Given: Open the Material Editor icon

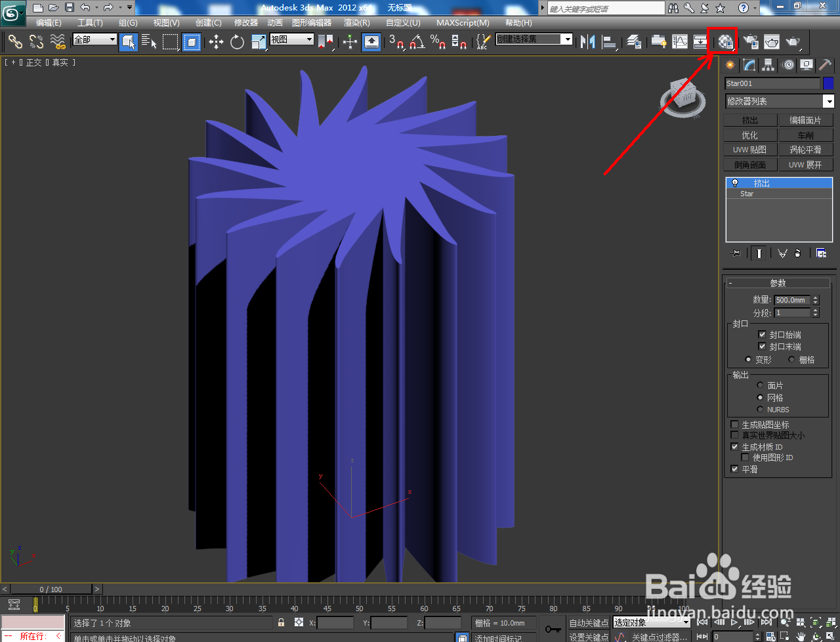Looking at the screenshot, I should [726, 41].
